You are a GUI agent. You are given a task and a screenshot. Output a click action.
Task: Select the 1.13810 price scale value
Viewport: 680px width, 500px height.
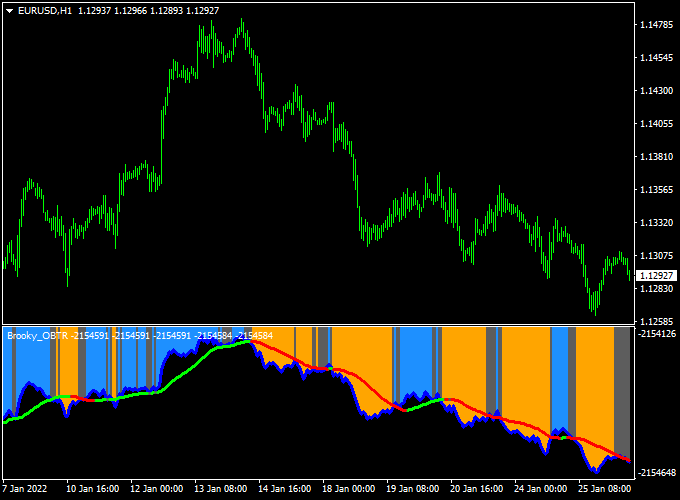click(x=657, y=157)
